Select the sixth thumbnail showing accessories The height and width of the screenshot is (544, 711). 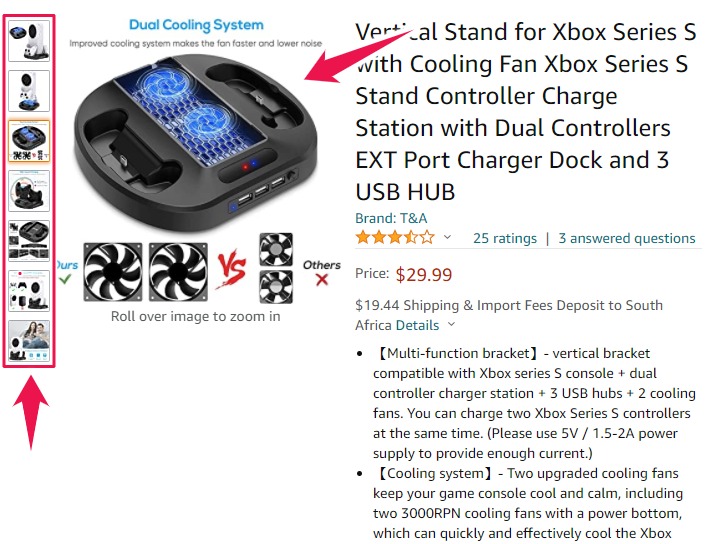click(x=29, y=291)
